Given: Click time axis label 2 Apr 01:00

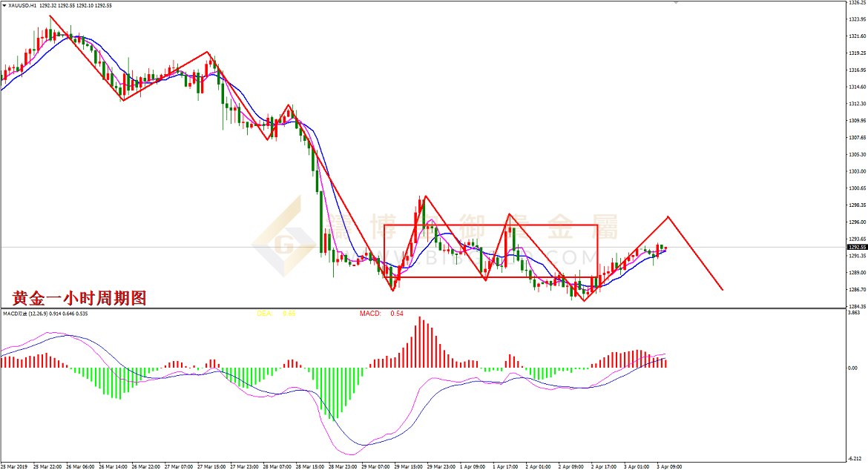Looking at the screenshot, I should (x=538, y=467).
